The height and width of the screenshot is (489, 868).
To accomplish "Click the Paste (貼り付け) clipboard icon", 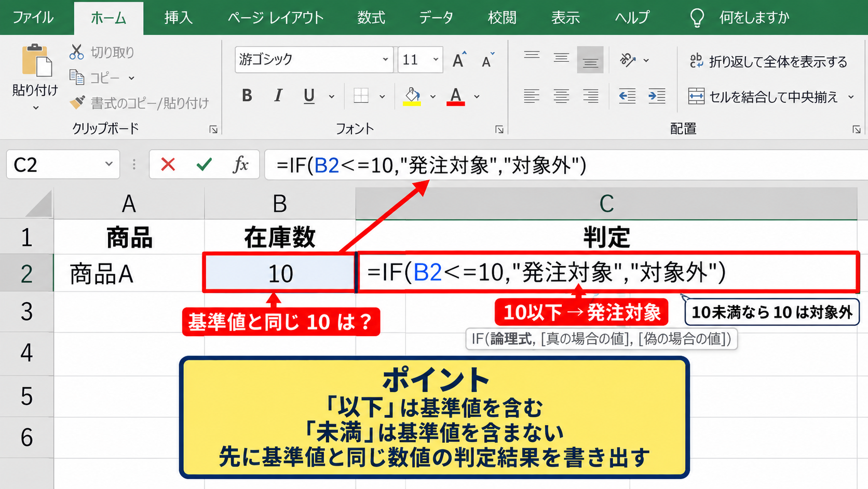I will (x=36, y=60).
